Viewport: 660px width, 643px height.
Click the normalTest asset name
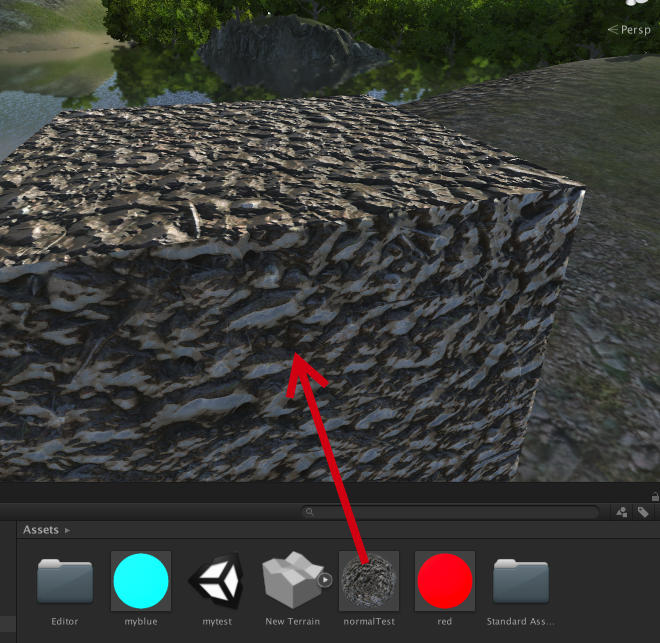tap(369, 622)
